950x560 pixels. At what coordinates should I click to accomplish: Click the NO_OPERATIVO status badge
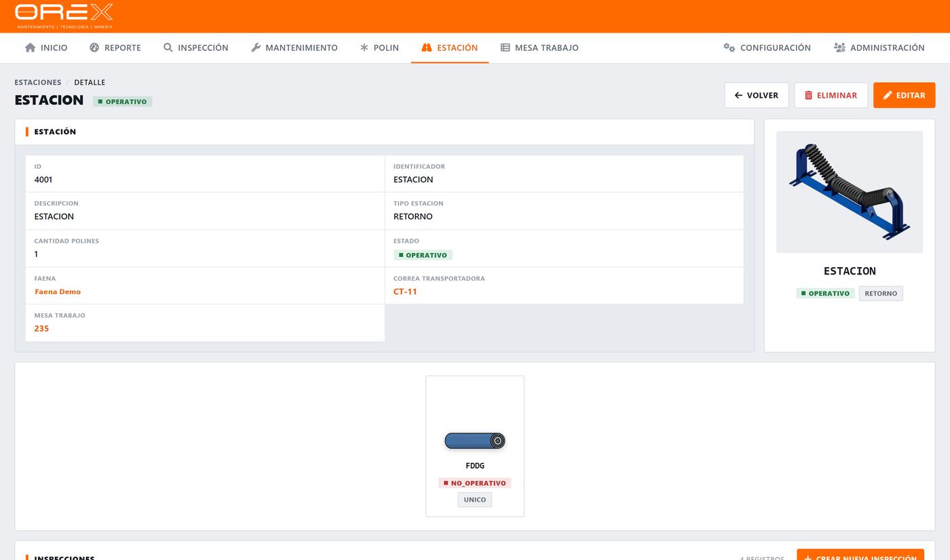(x=475, y=483)
